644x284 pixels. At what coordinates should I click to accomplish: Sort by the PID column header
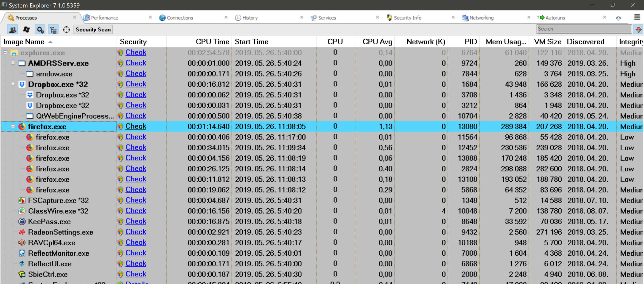click(464, 42)
